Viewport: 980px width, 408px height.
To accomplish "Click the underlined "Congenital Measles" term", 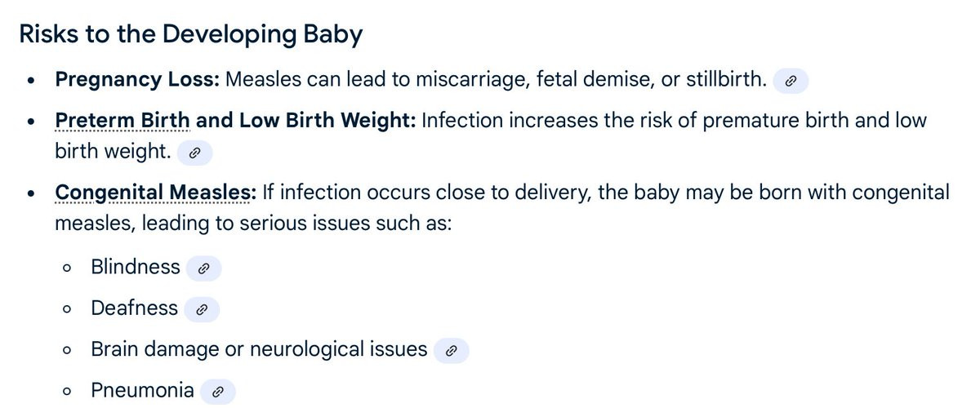I will [x=155, y=193].
